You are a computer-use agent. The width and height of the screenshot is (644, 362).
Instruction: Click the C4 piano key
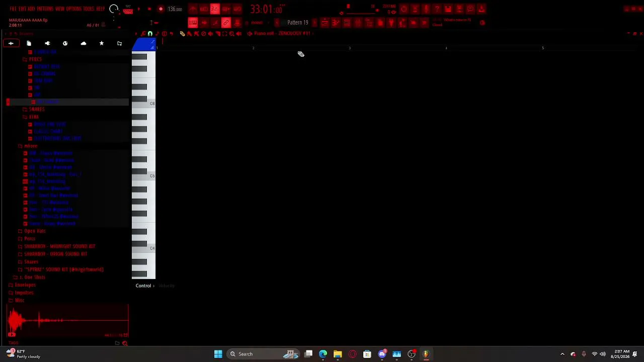[x=144, y=248]
